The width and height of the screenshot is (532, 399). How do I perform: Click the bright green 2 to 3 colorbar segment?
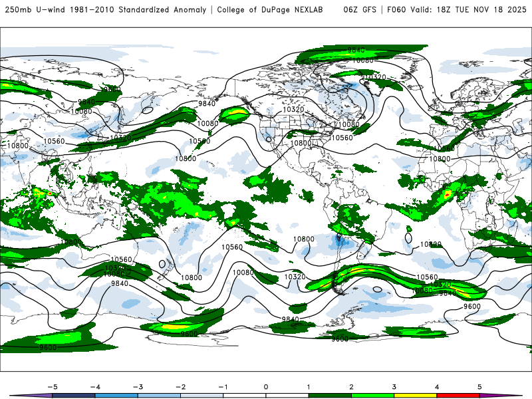372,396
